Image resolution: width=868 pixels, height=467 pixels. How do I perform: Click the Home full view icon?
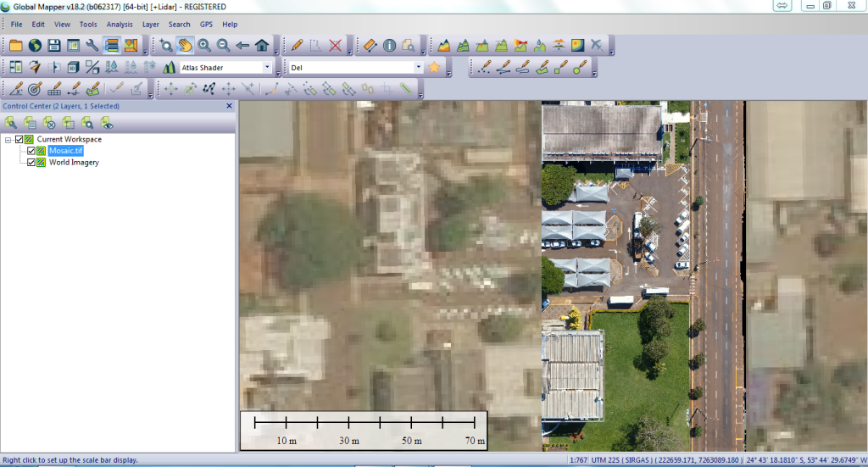pyautogui.click(x=262, y=45)
